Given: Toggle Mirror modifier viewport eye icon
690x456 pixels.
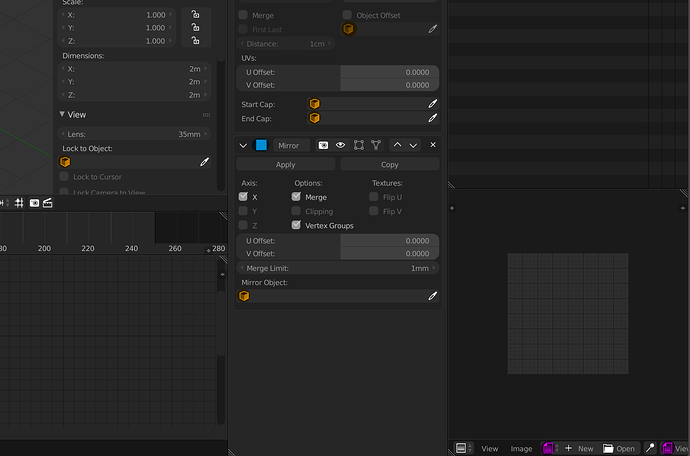Looking at the screenshot, I should coord(341,145).
